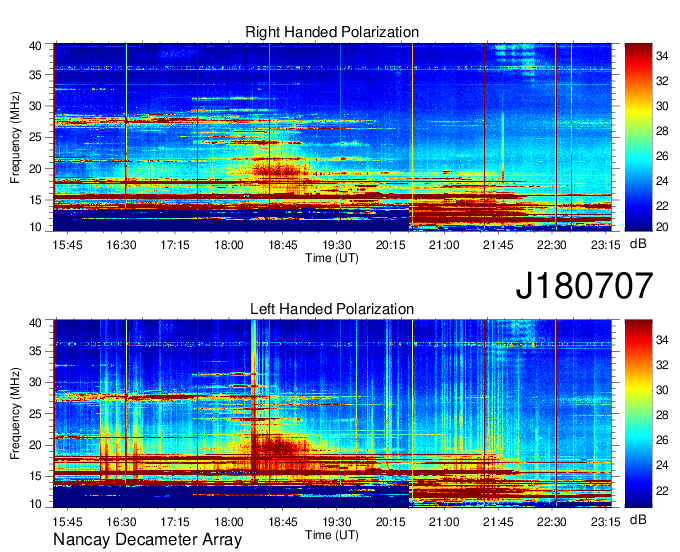Click the 40 MHz tick on left-handed plot
The width and height of the screenshot is (680, 552).
35,323
